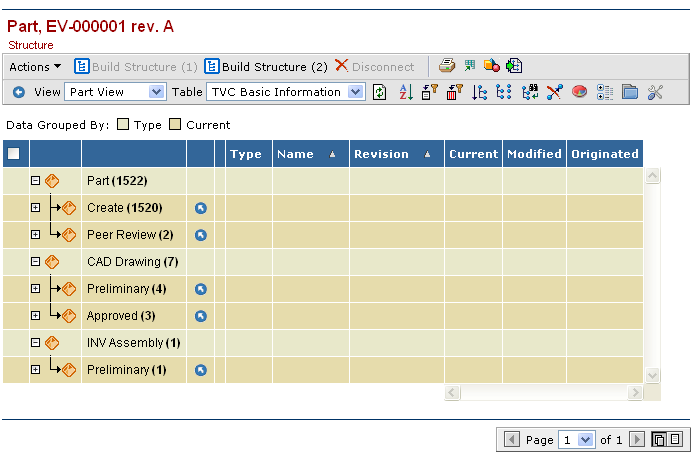The height and width of the screenshot is (459, 695).
Task: Click the wrench and screwdriver tools icon
Action: [x=656, y=92]
